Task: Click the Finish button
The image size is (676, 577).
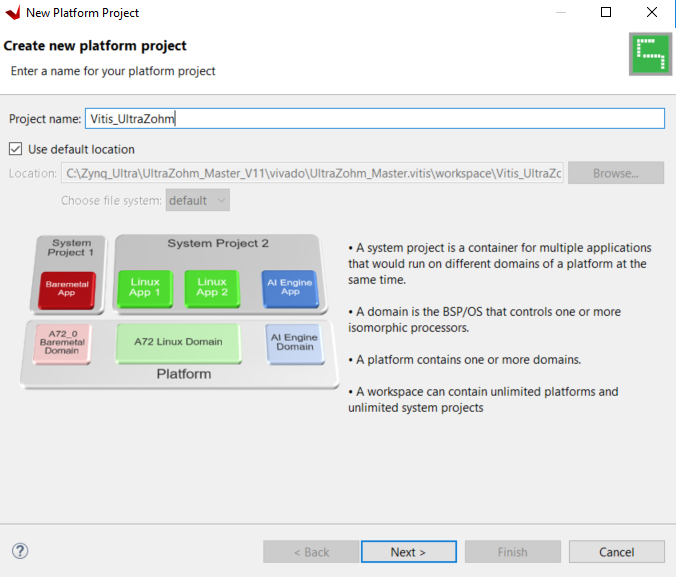Action: coord(512,552)
